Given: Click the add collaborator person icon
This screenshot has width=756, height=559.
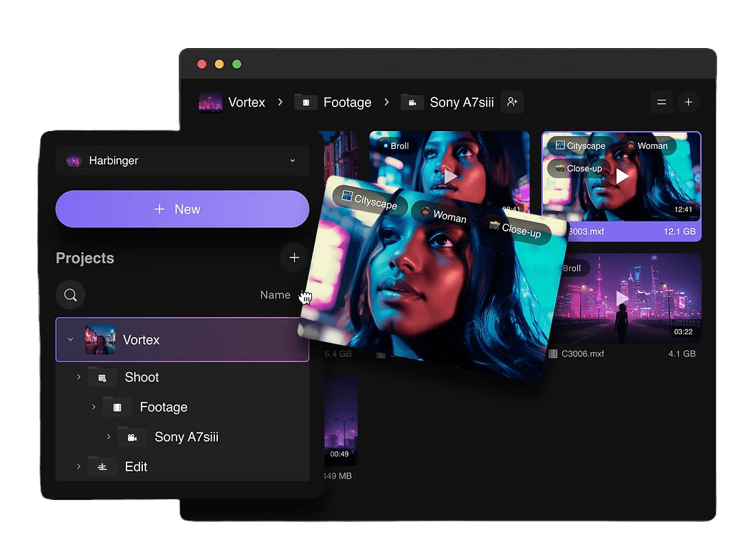Looking at the screenshot, I should (x=512, y=102).
